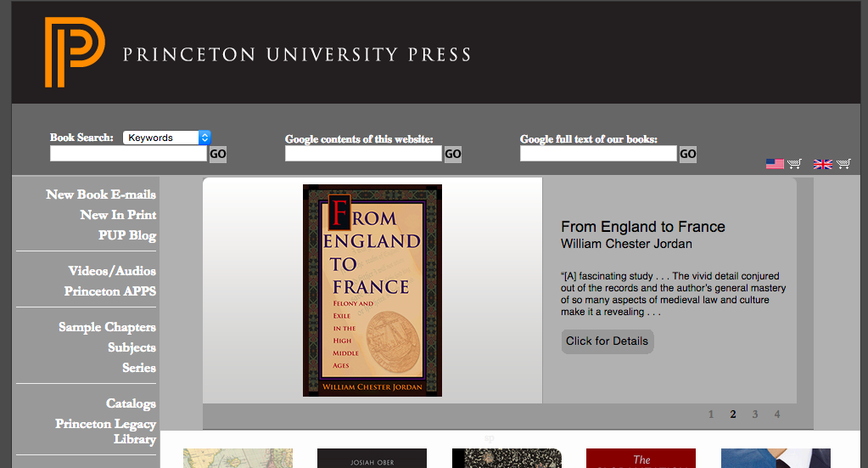
Task: Open the Josiah Ober book thumbnail
Action: point(372,459)
